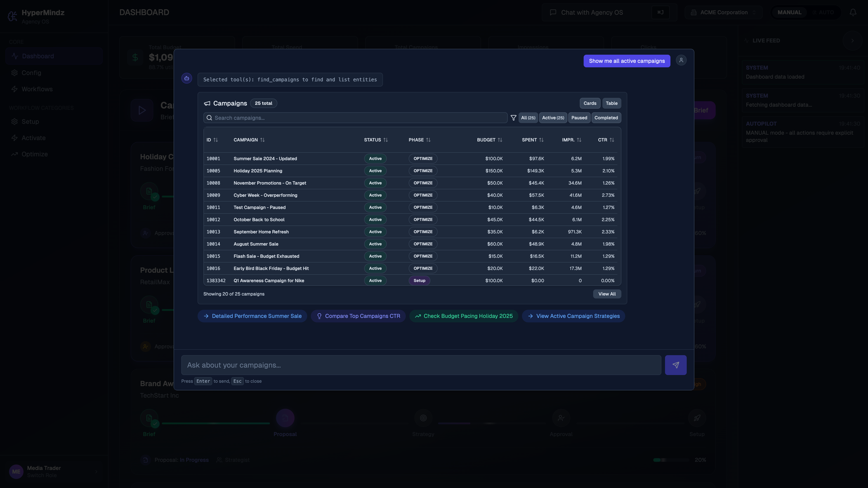Collapse the Live Feed panel chevron

(852, 40)
